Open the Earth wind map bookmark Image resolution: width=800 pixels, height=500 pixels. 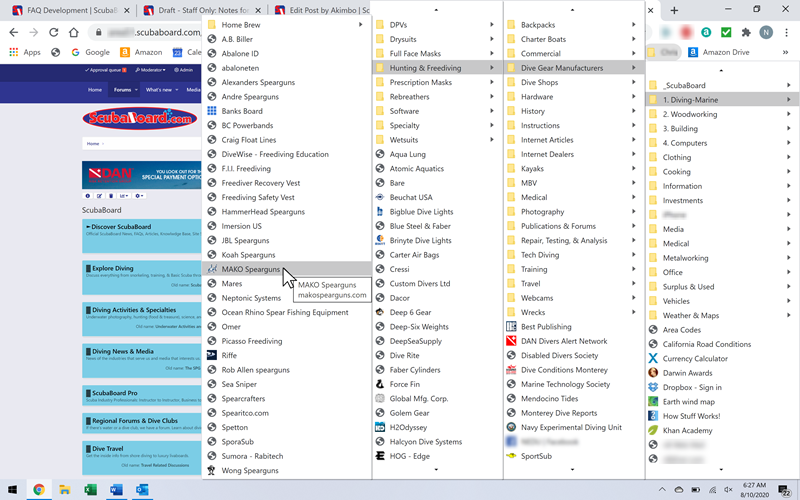(x=721, y=402)
